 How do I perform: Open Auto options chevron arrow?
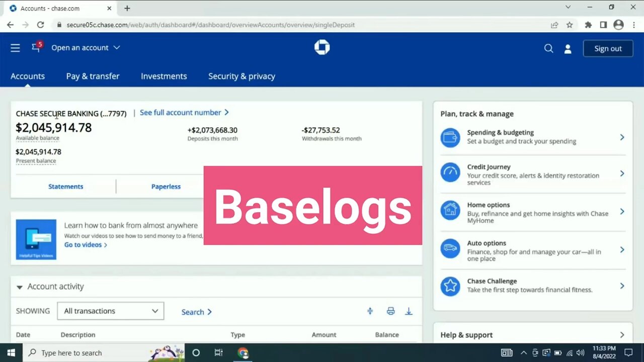[x=622, y=250]
